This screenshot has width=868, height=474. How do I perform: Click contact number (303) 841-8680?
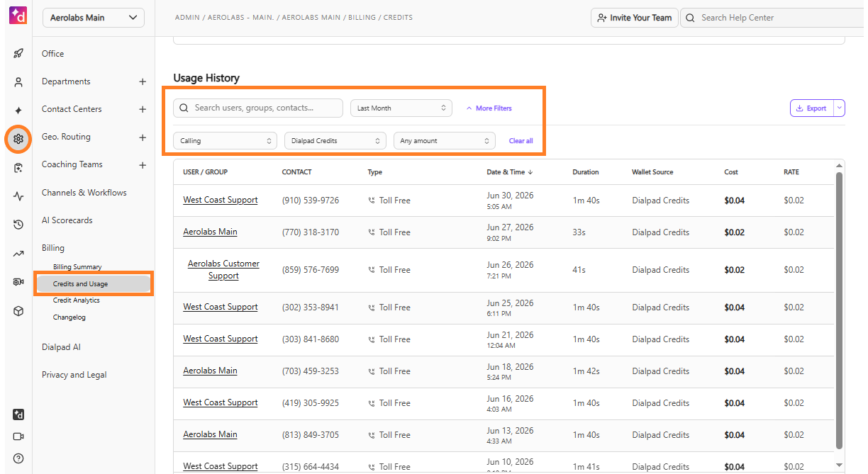point(311,339)
